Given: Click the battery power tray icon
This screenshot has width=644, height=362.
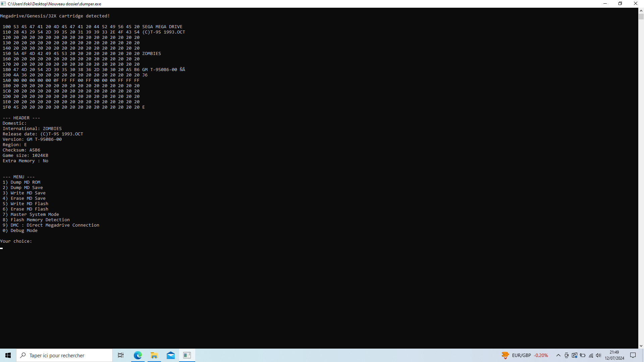Looking at the screenshot, I should pos(583,355).
